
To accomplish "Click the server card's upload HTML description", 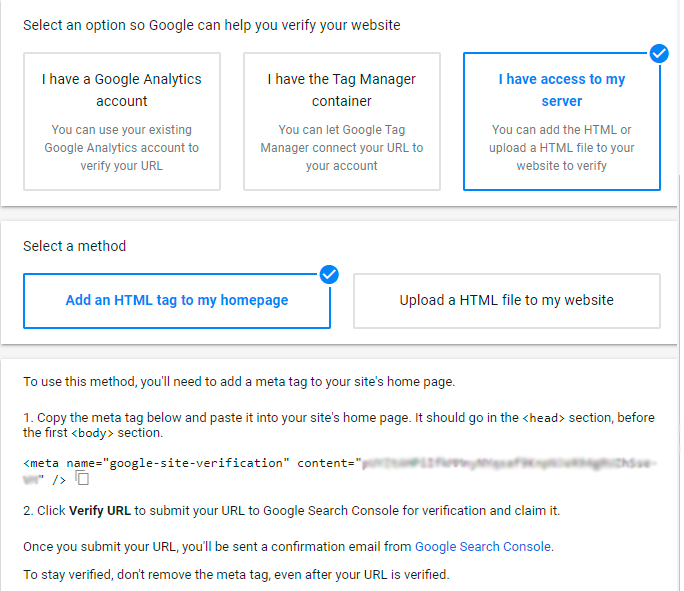I will tap(561, 148).
